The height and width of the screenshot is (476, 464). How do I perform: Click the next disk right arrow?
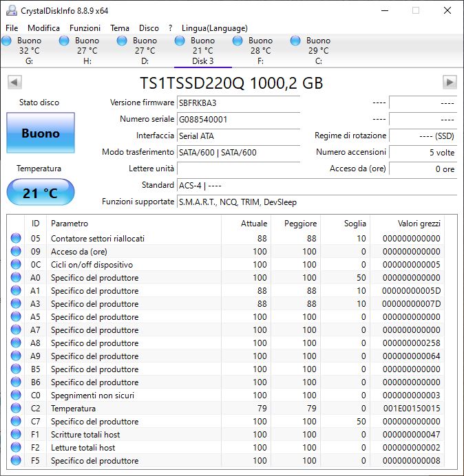[x=450, y=83]
